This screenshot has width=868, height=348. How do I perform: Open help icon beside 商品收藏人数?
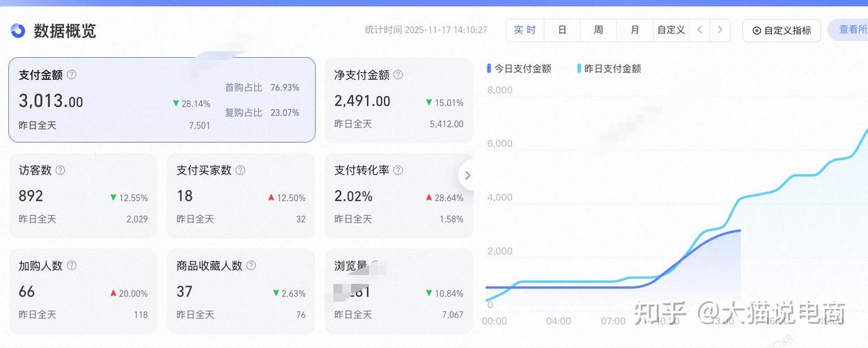[251, 265]
